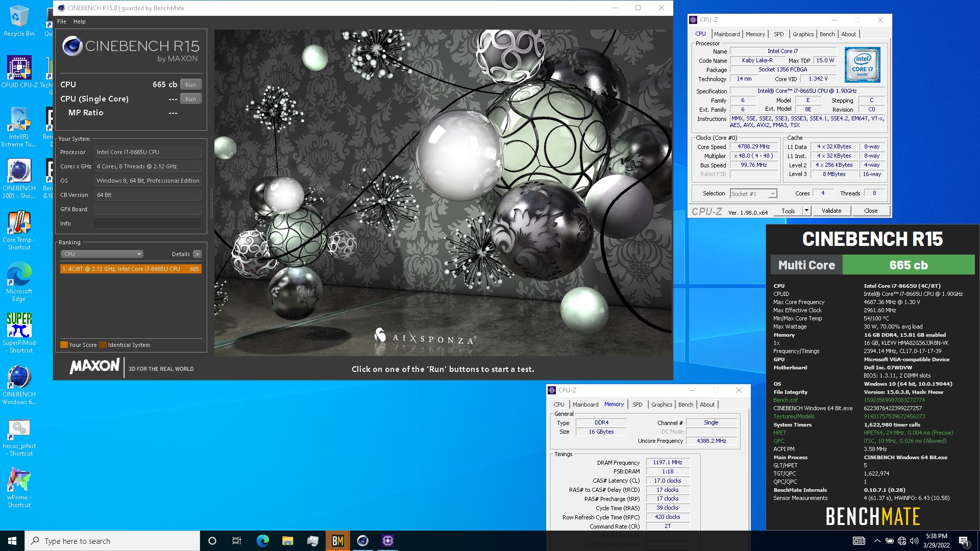980x551 pixels.
Task: Click the Intel Core i7 logo in CPU-Z
Action: pos(862,65)
